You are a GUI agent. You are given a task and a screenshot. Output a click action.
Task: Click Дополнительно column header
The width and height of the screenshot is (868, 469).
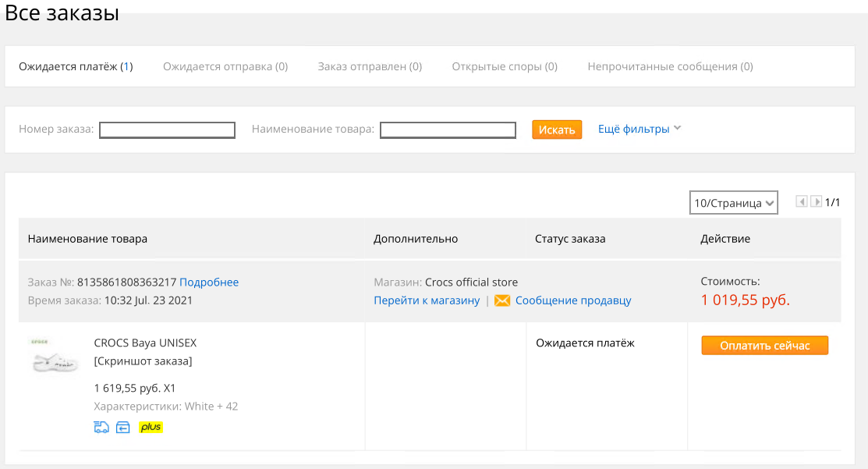point(416,239)
